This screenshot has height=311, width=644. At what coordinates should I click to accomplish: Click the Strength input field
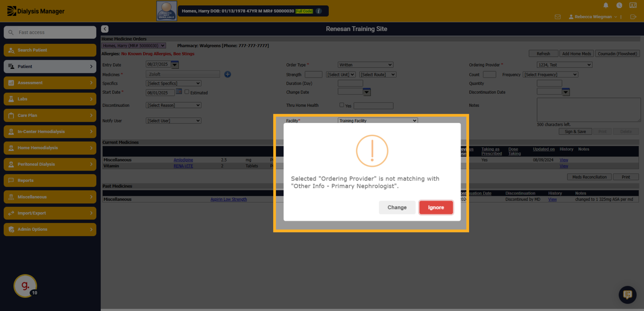coord(313,75)
